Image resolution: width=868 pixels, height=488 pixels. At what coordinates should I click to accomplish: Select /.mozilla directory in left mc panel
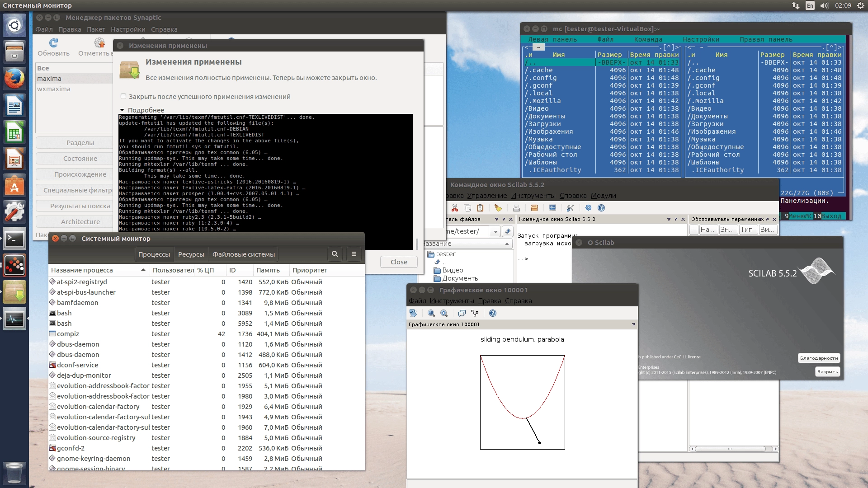click(x=602, y=101)
